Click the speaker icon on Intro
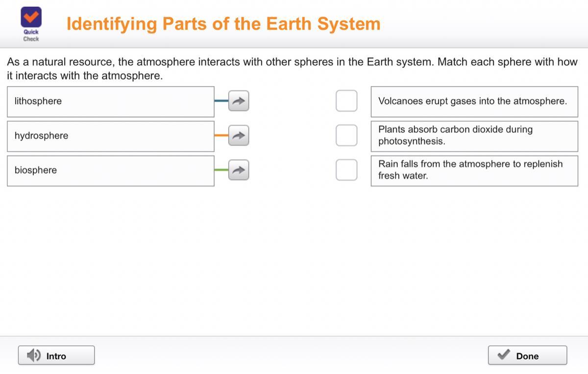The image size is (588, 374). click(x=34, y=355)
